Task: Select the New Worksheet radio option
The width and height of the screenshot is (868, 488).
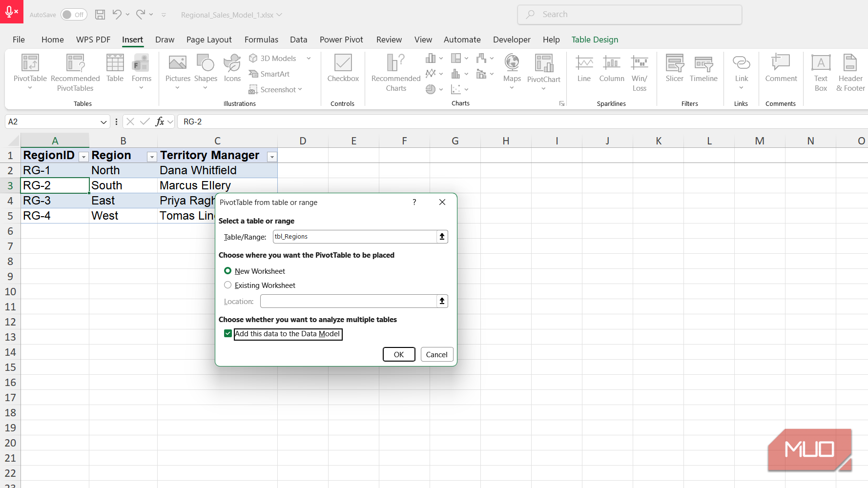Action: [227, 271]
